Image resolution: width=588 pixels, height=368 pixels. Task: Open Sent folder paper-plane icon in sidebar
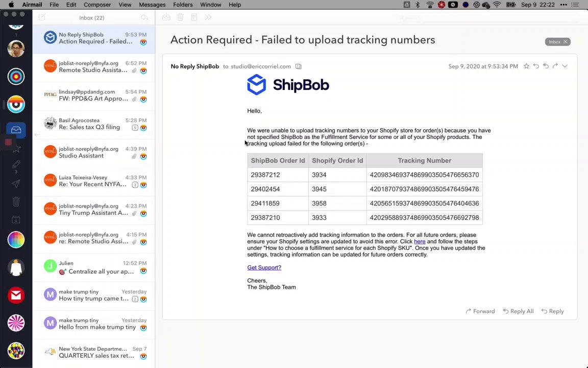click(x=16, y=183)
